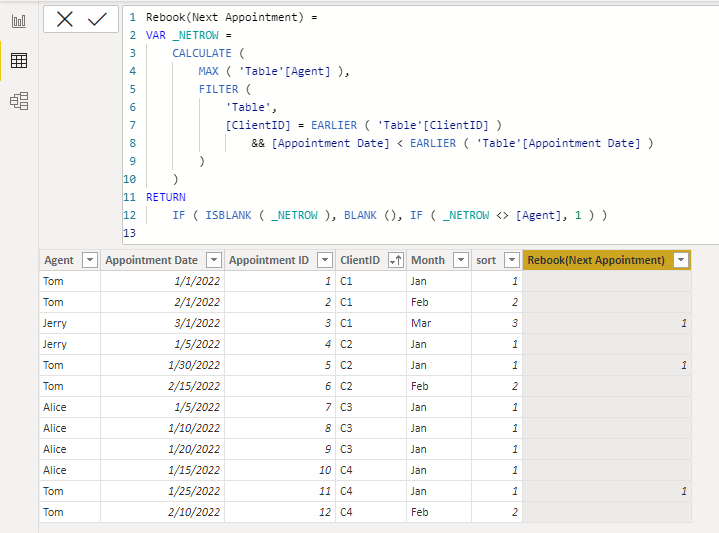Click EARLIER on formula line 7
The image size is (719, 533).
click(334, 125)
